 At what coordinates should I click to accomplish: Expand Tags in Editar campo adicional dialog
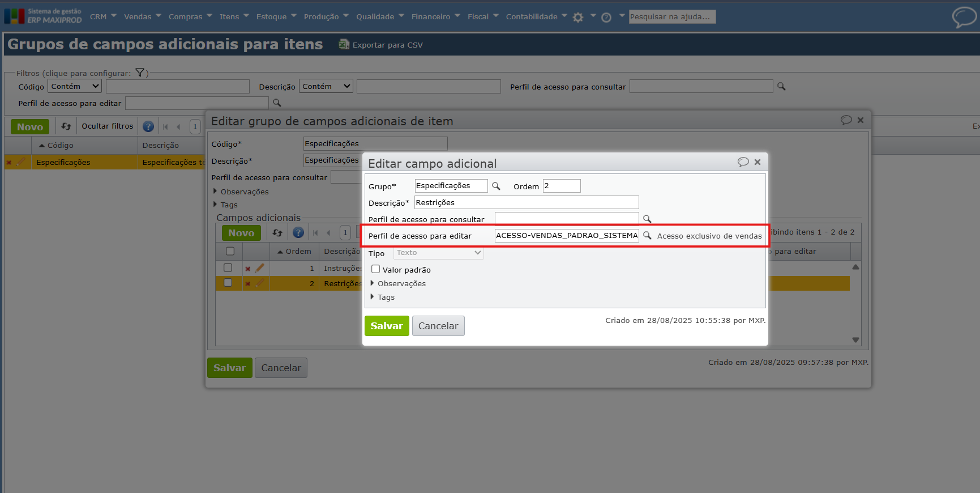pos(383,297)
